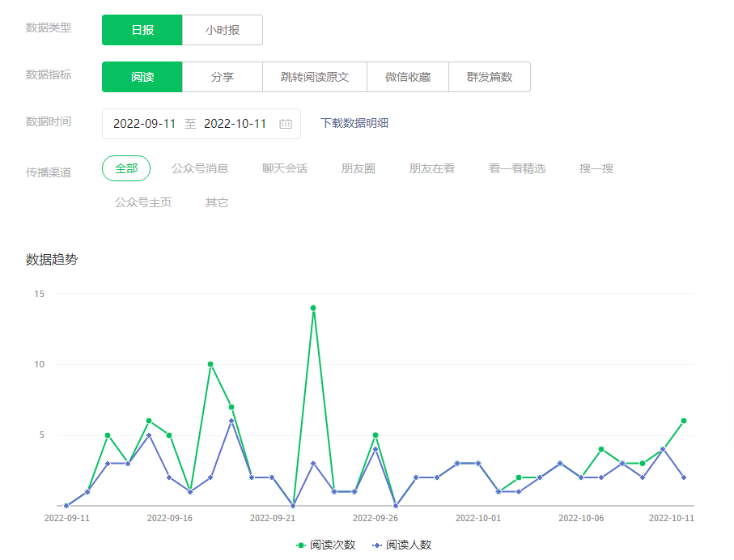The image size is (734, 560).
Task: Click the 数据指标 label
Action: tap(49, 74)
